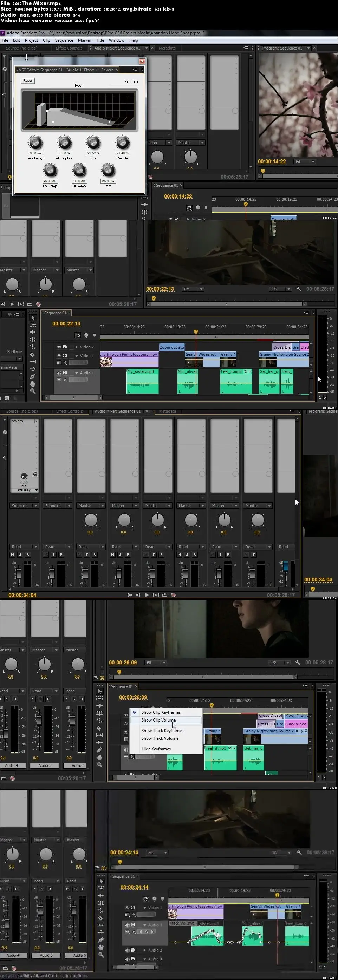This screenshot has height=980, width=338.
Task: Expand the Video 2 track triangle
Action: [x=77, y=347]
